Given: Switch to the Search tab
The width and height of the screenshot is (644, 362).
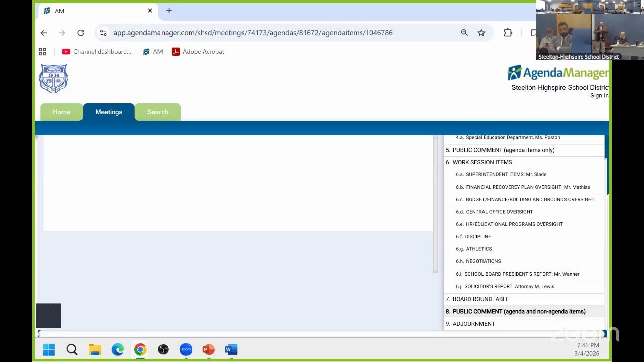Looking at the screenshot, I should pos(157,112).
